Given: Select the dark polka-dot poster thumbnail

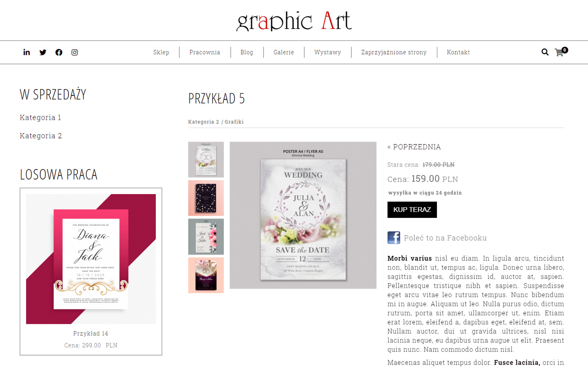Looking at the screenshot, I should pyautogui.click(x=206, y=198).
